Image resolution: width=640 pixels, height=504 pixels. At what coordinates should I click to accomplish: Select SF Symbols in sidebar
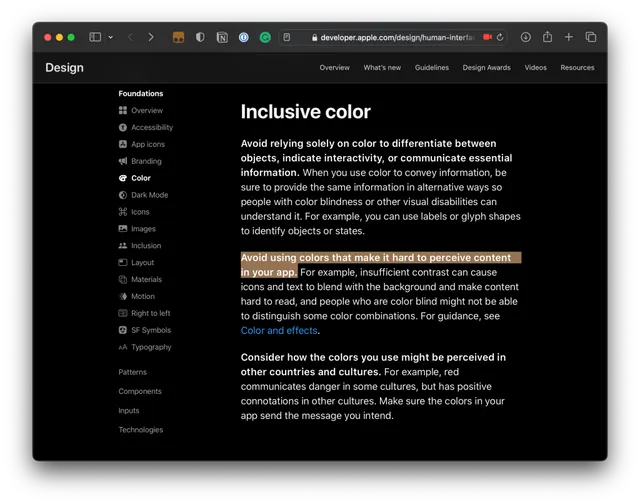(150, 330)
